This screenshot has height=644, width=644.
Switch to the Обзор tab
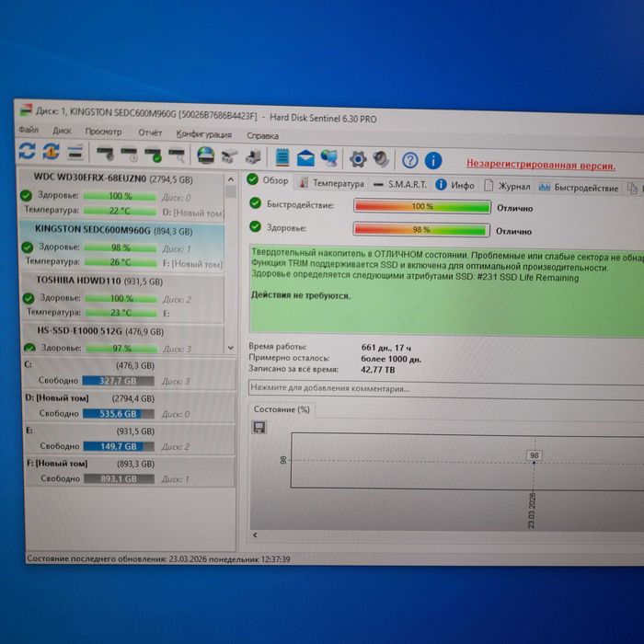tap(269, 180)
